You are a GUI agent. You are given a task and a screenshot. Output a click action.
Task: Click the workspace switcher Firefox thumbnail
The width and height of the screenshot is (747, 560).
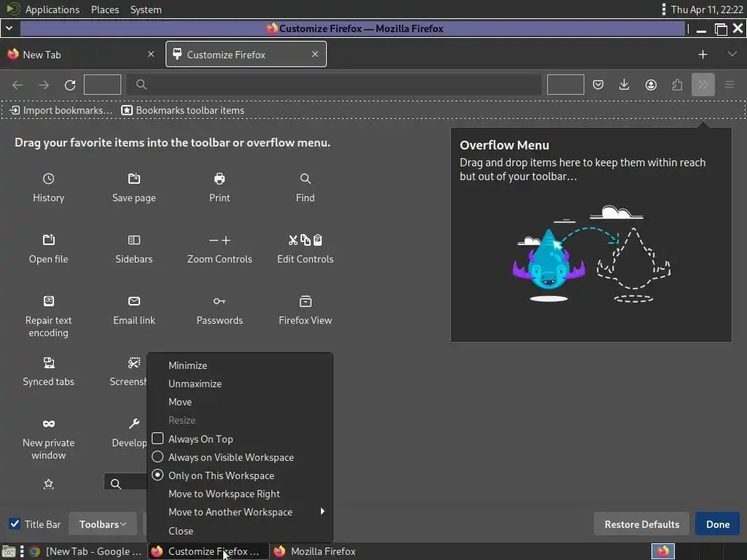tap(662, 551)
